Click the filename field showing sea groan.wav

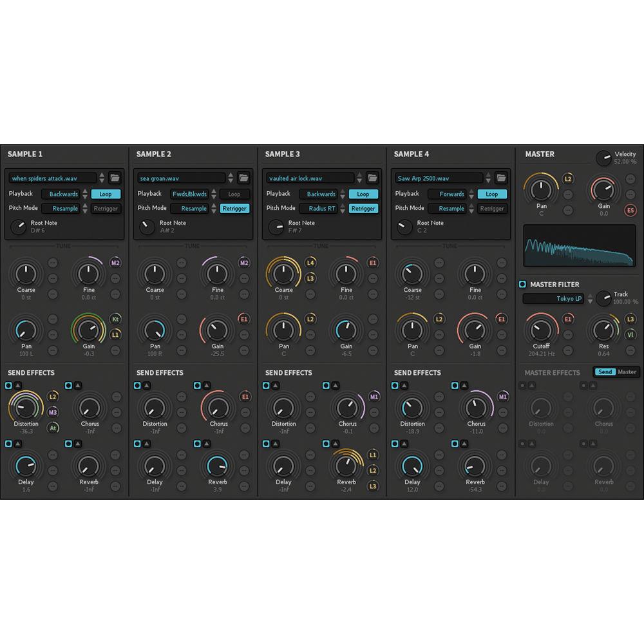pos(180,178)
